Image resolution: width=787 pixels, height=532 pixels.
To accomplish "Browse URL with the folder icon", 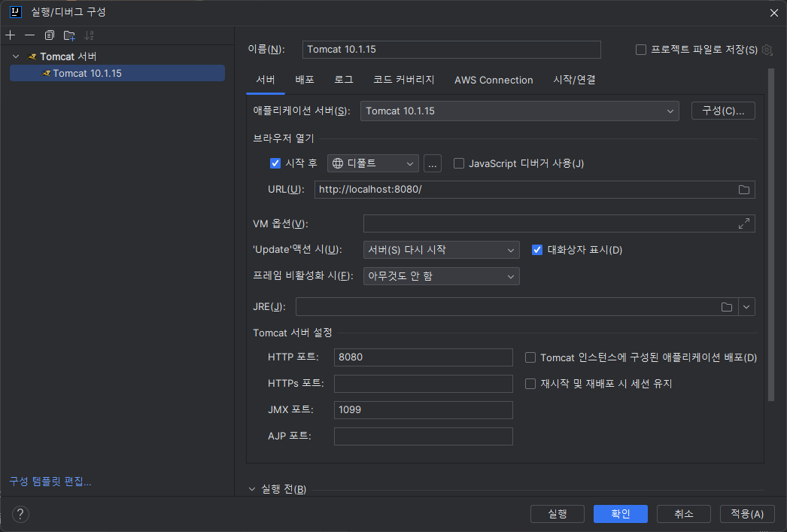I will tap(744, 190).
